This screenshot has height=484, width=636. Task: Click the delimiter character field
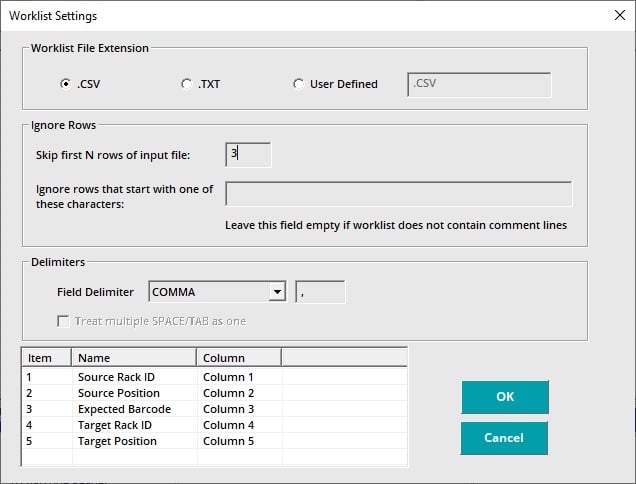pyautogui.click(x=320, y=292)
